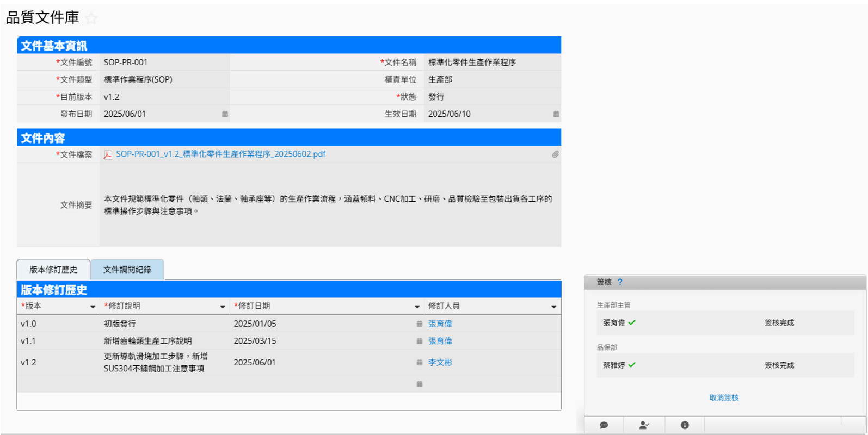868x435 pixels.
Task: Click the 目前版本 field v1.2
Action: pyautogui.click(x=165, y=97)
